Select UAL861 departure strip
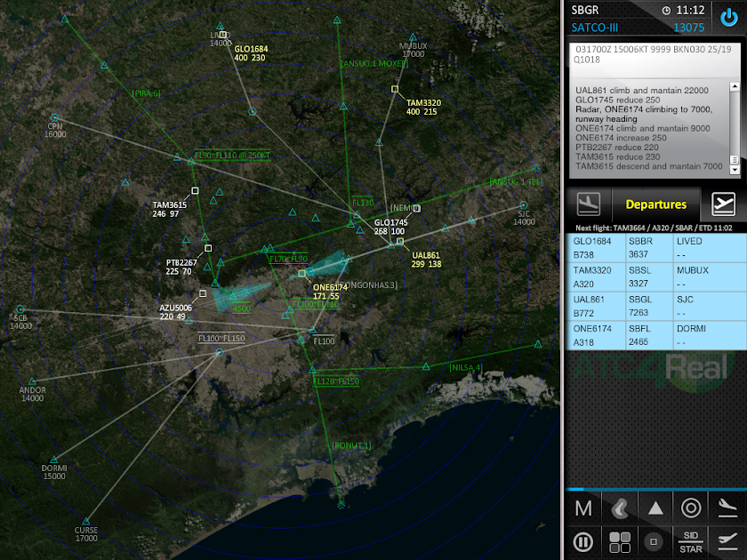 [x=656, y=306]
